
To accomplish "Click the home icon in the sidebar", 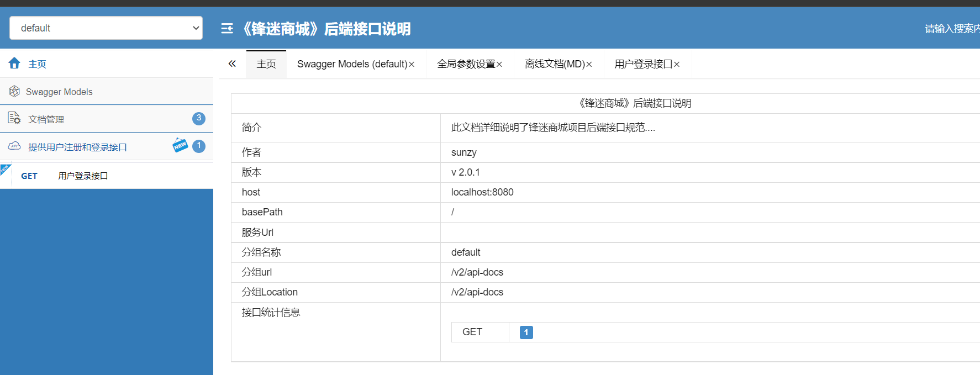I will 14,63.
